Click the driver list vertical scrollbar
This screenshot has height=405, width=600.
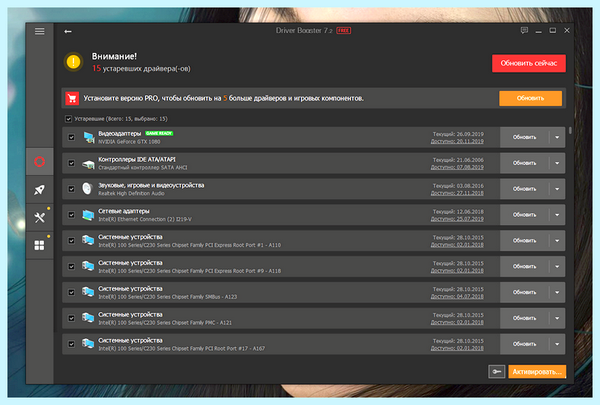(x=570, y=130)
